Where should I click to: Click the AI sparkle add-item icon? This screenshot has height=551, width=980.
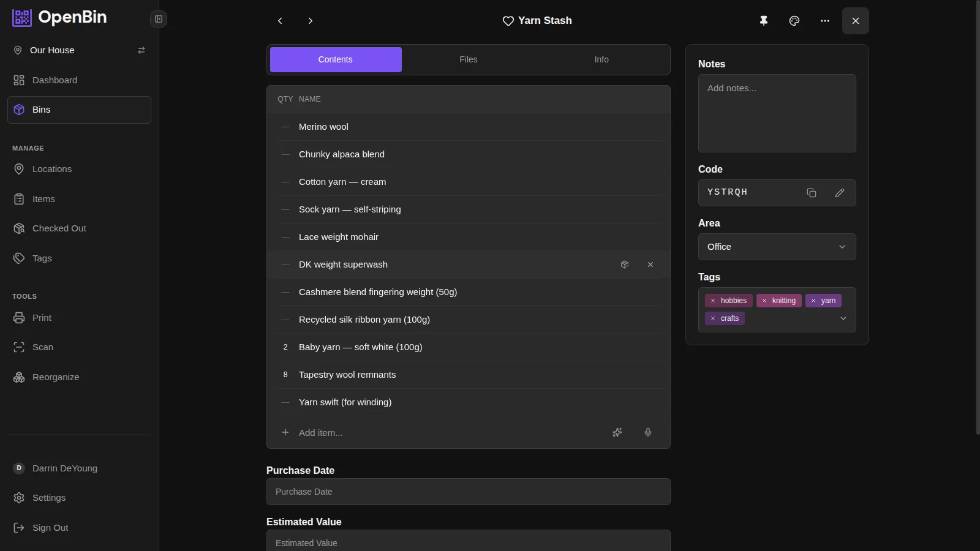click(617, 432)
